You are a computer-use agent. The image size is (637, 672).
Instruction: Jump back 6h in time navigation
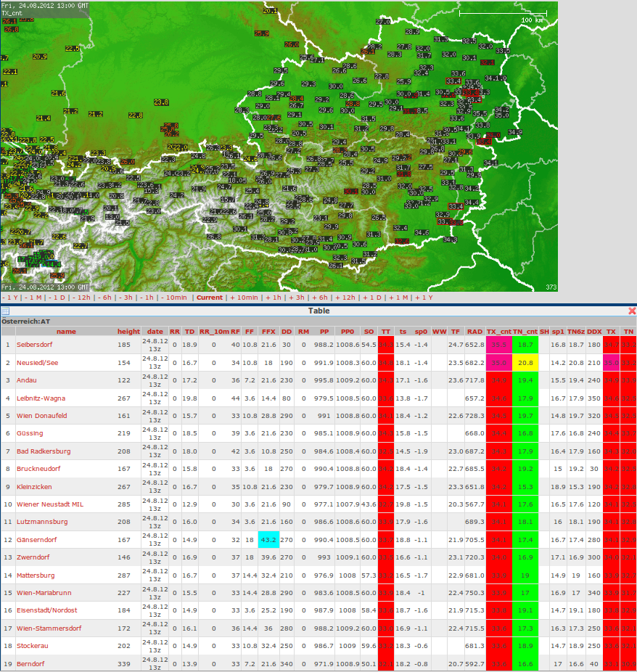tap(104, 298)
